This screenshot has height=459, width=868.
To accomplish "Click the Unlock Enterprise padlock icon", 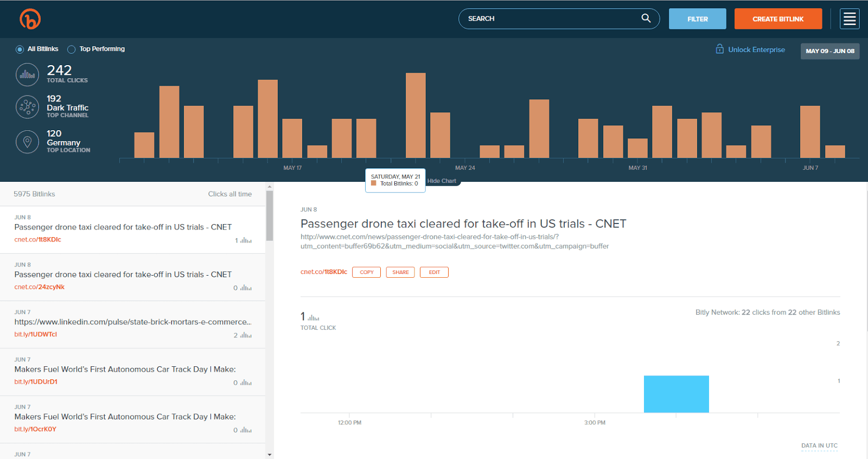I will pyautogui.click(x=719, y=49).
